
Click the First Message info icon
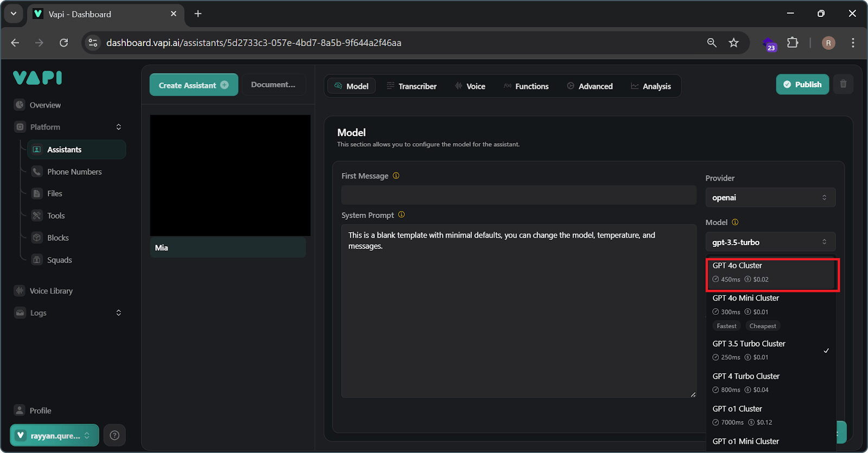pyautogui.click(x=396, y=176)
